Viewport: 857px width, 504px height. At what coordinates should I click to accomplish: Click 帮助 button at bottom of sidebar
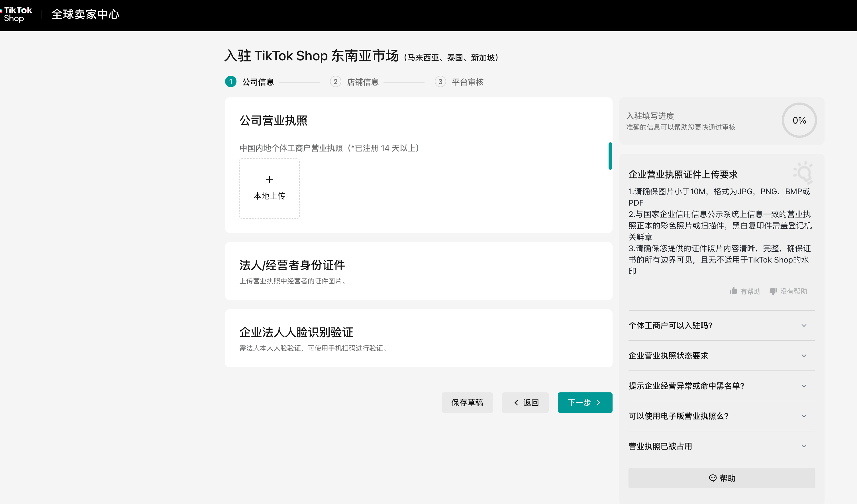tap(722, 478)
